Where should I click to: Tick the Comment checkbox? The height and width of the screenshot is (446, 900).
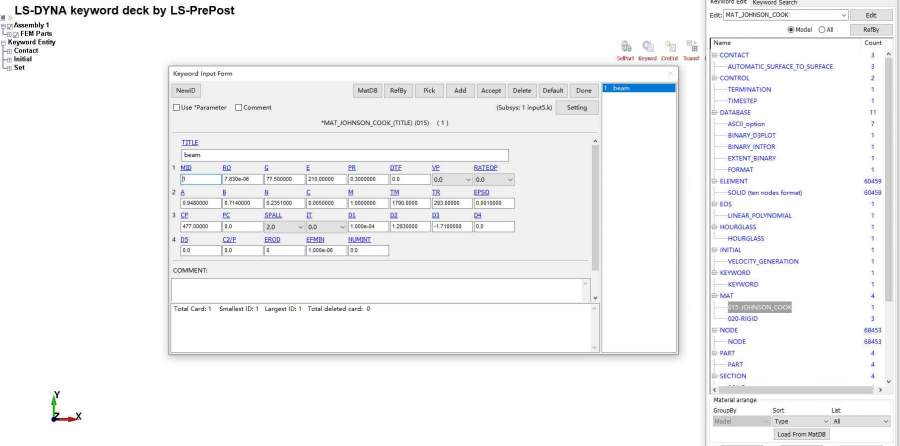[x=238, y=107]
